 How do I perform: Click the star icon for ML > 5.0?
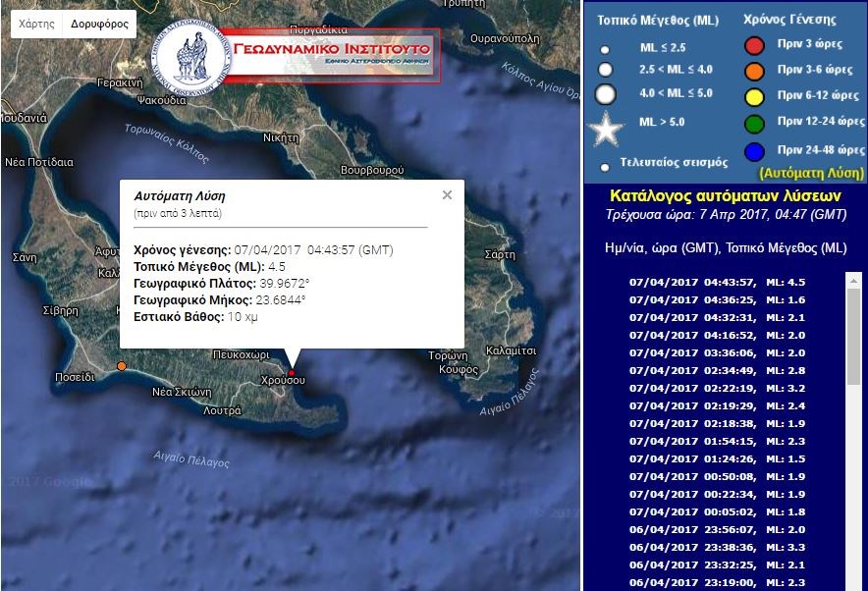click(606, 130)
